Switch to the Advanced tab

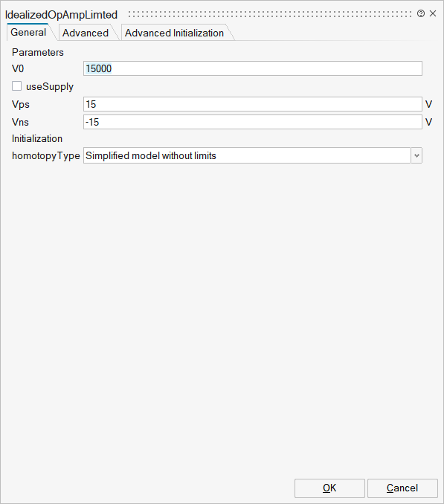pyautogui.click(x=86, y=33)
